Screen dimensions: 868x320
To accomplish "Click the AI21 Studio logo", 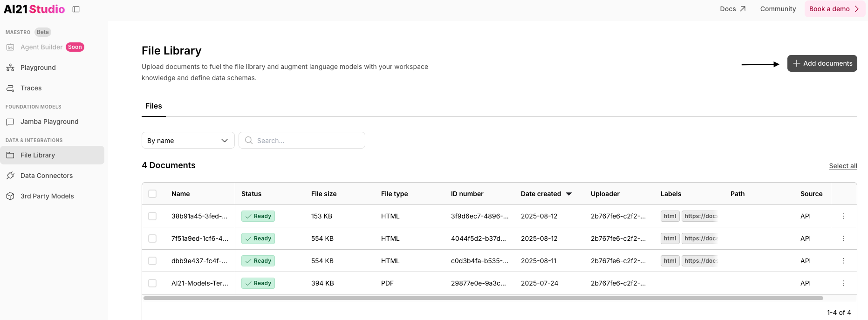I will tap(34, 9).
